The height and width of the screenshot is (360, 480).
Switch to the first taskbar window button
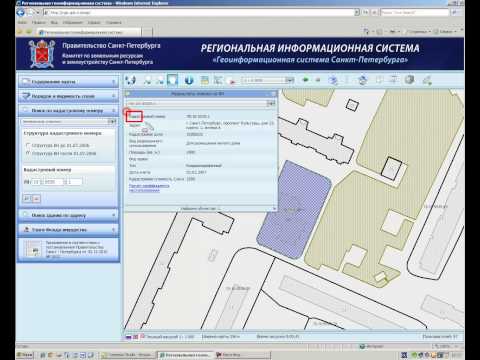(x=129, y=355)
